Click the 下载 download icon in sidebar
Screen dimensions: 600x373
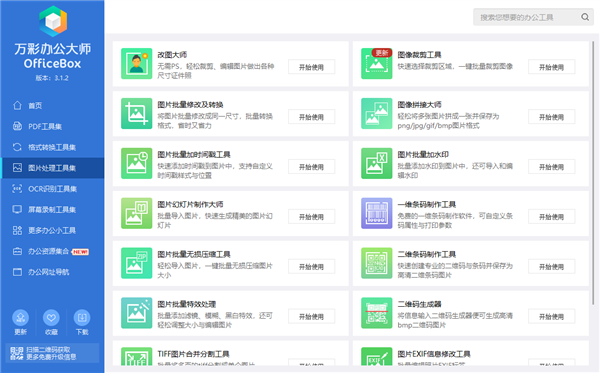82,317
